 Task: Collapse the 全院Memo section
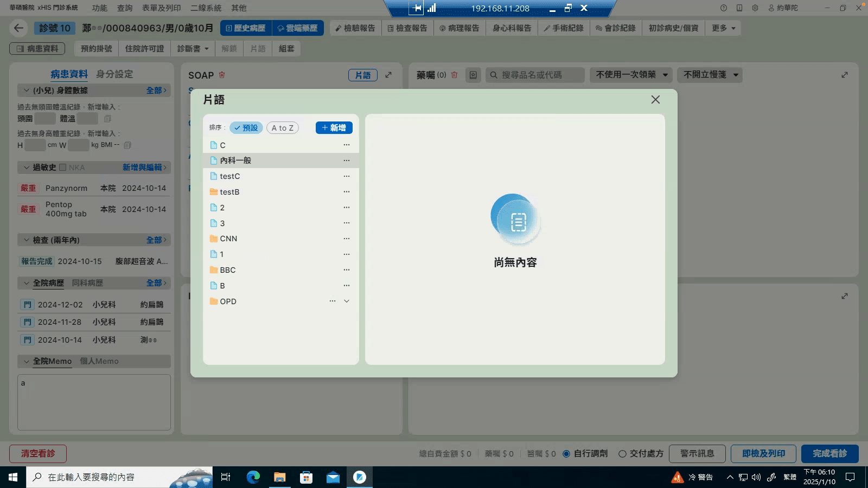(27, 361)
